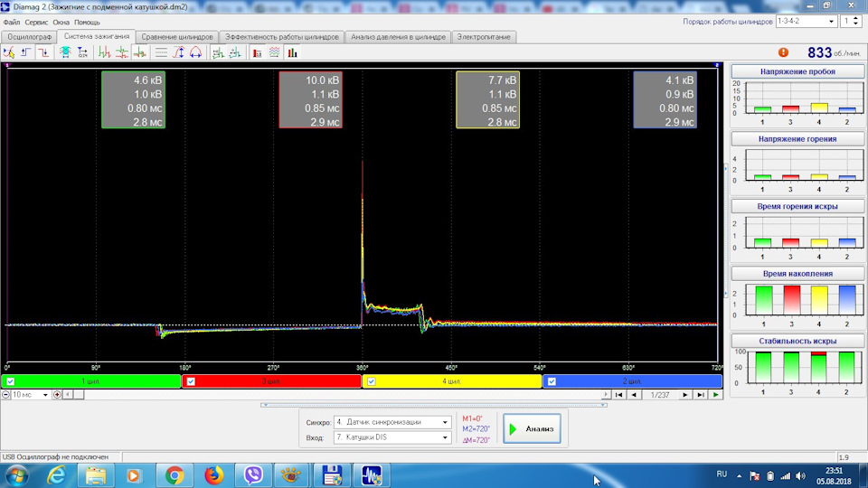868x488 pixels.
Task: Open Viber from the taskbar
Action: [253, 475]
